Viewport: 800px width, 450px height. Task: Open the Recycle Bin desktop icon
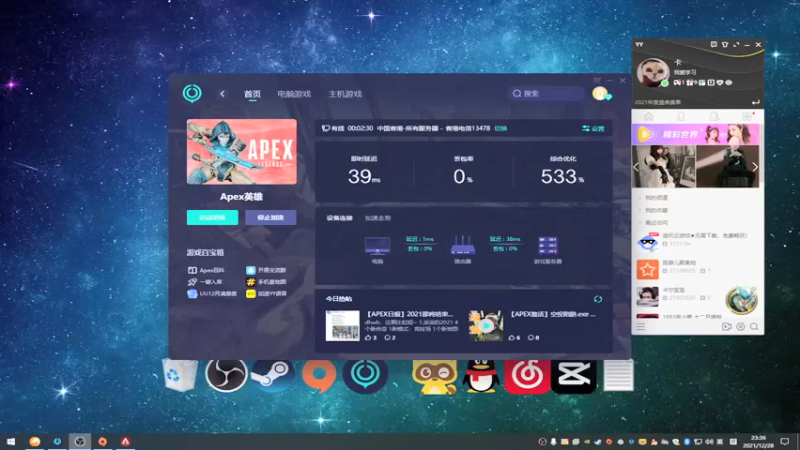[180, 375]
